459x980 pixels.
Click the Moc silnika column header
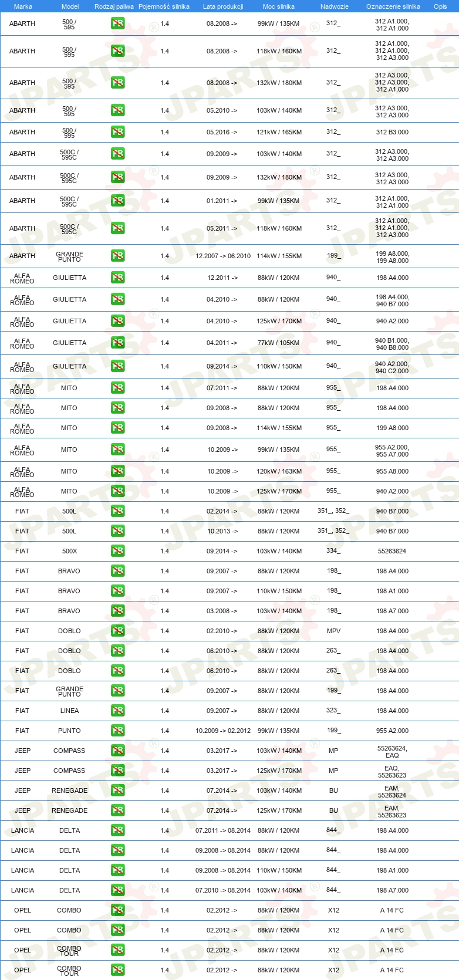tap(279, 6)
